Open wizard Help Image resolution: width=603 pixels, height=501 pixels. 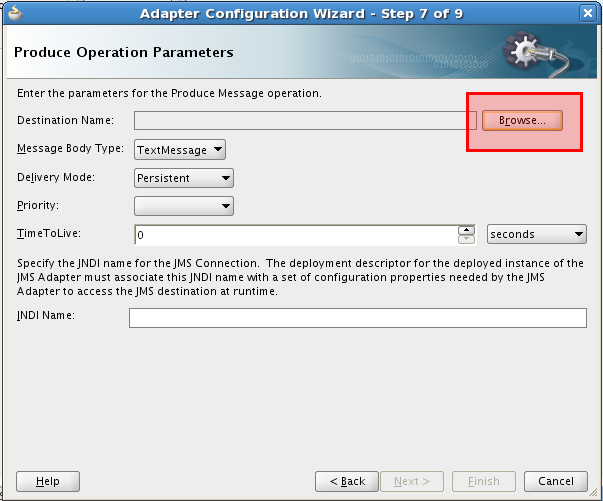click(x=48, y=481)
